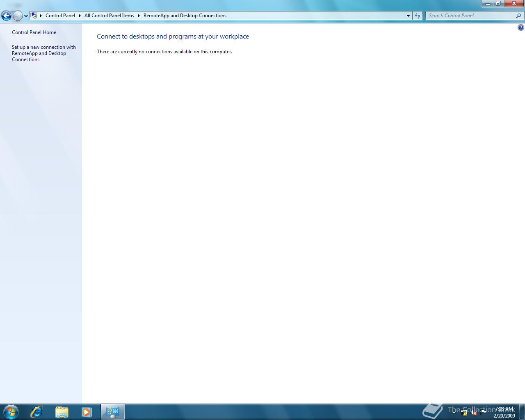Set up a new RemoteApp connection
The height and width of the screenshot is (420, 525).
click(x=44, y=53)
